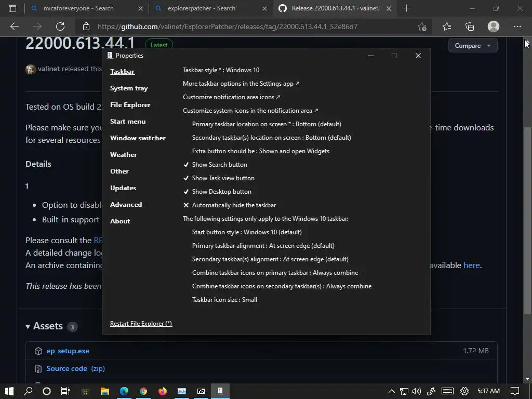The image size is (532, 399).
Task: Open Task View icon on taskbar
Action: (x=65, y=391)
